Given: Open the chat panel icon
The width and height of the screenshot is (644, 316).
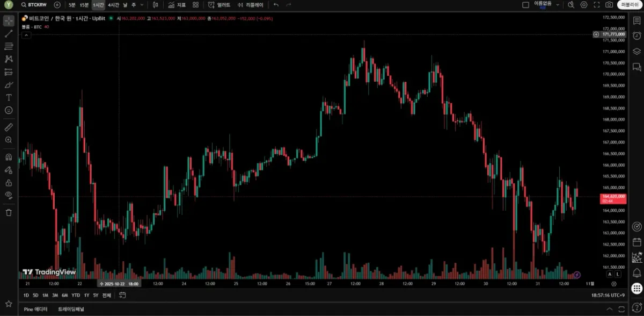Looking at the screenshot, I should coord(636,67).
